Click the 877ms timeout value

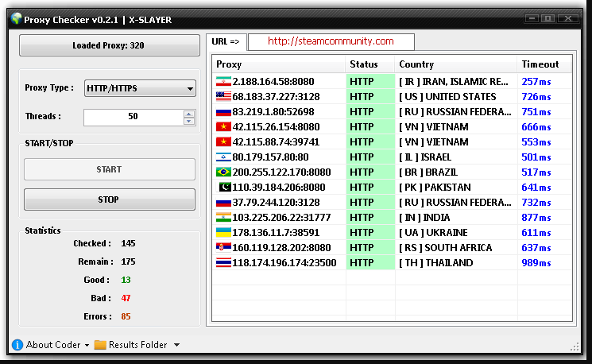point(536,218)
